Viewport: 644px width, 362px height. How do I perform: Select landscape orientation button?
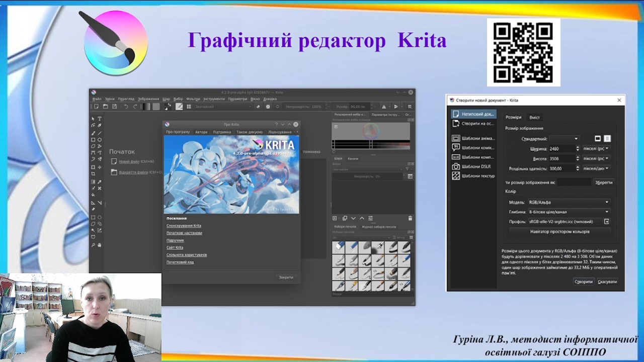598,138
